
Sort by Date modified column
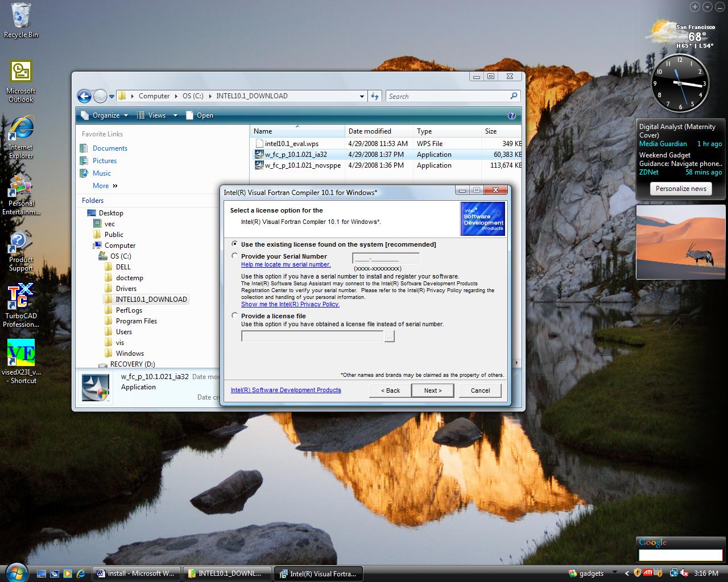tap(379, 131)
